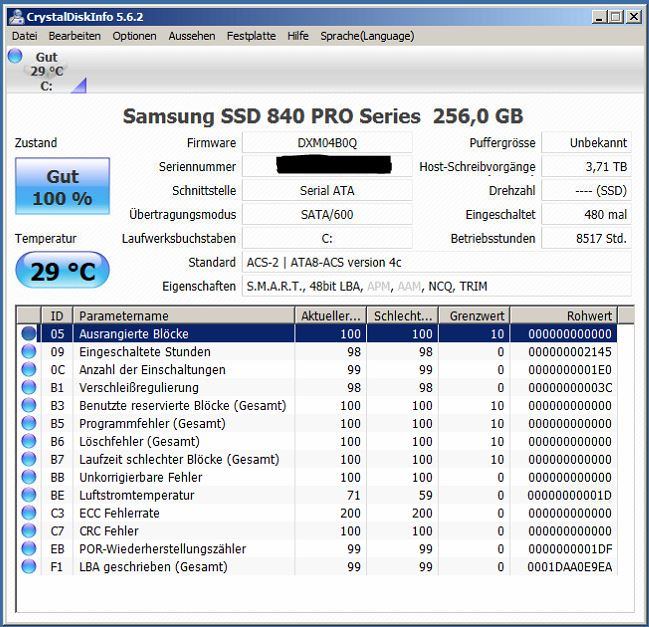The image size is (649, 627).
Task: Select the POR-Wiederherstellungszähler parameter name
Action: point(163,549)
